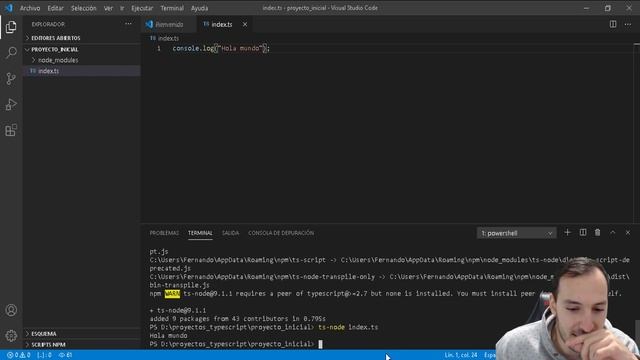Open the Ver menu
Screen dimensions: 640x360
[108, 8]
